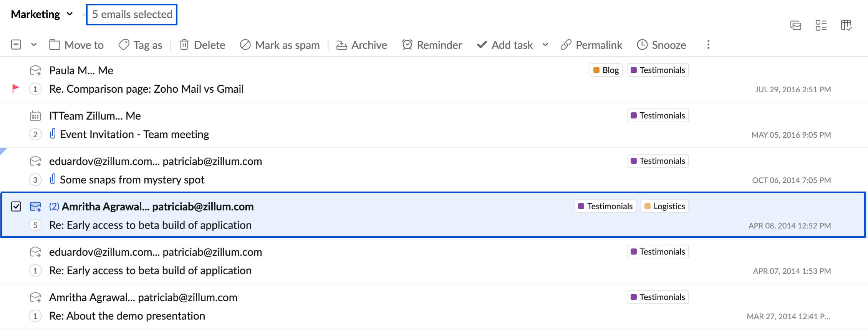Click the Tag as icon

[x=124, y=45]
